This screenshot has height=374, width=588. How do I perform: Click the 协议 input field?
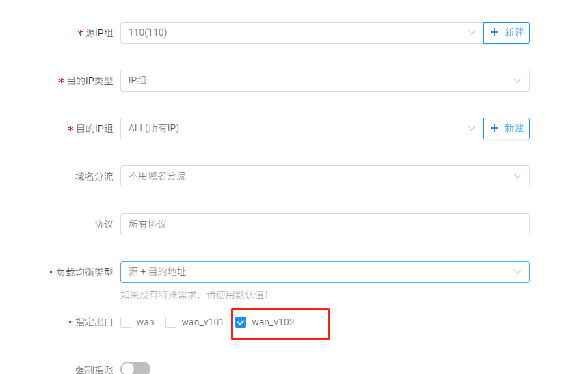tap(325, 224)
